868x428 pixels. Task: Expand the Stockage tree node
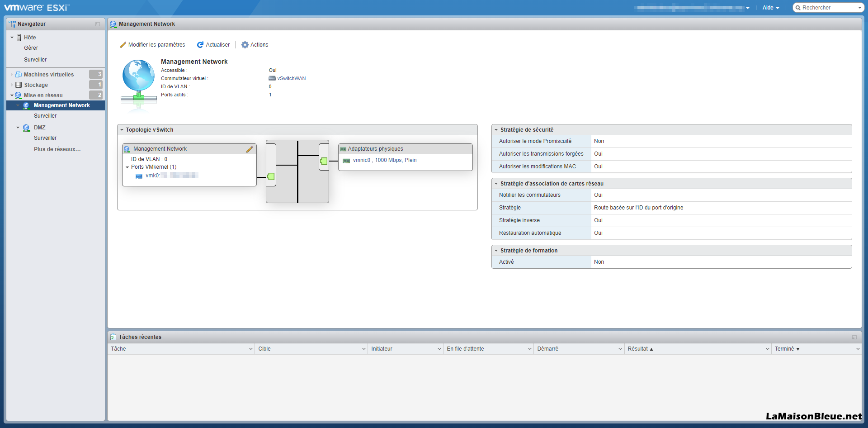pos(12,85)
